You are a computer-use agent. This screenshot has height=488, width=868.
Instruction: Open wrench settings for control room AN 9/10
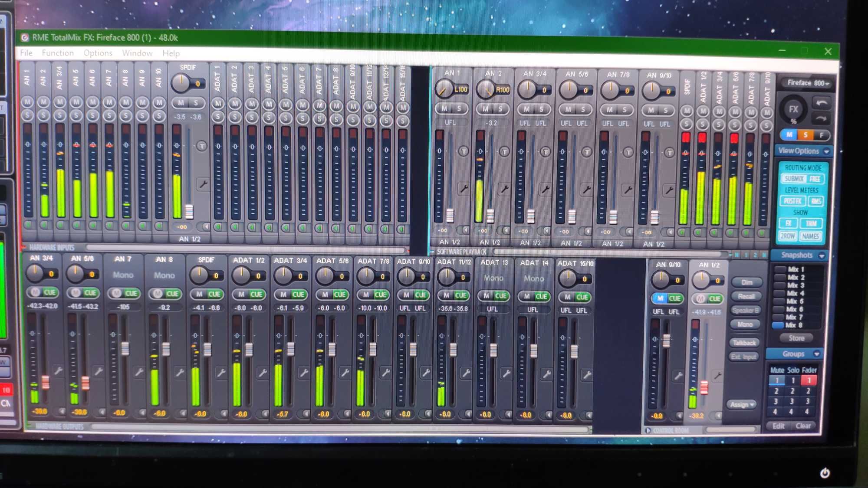point(677,376)
